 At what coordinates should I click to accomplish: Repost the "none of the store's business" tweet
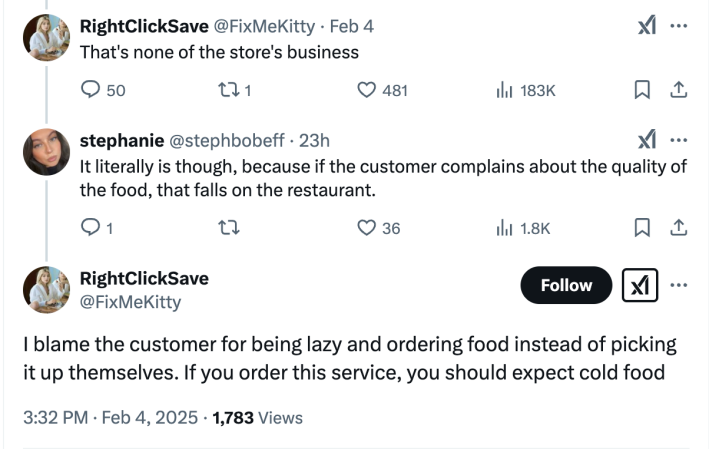(225, 90)
